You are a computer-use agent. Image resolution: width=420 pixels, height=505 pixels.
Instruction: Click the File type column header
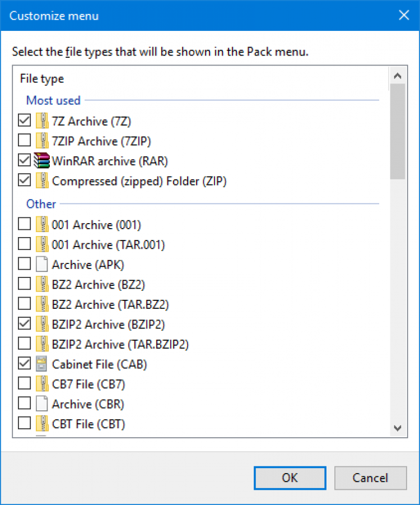click(42, 79)
